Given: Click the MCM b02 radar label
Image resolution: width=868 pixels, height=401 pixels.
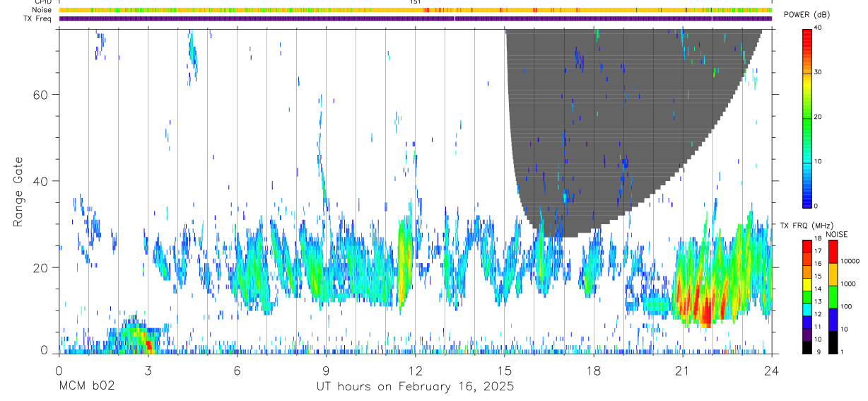Looking at the screenshot, I should pyautogui.click(x=86, y=387).
